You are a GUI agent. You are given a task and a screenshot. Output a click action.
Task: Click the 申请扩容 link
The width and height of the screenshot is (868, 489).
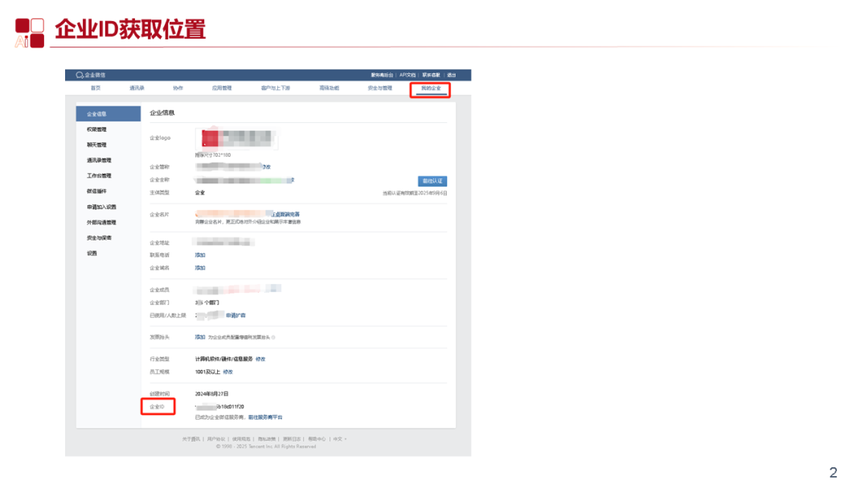(x=235, y=315)
